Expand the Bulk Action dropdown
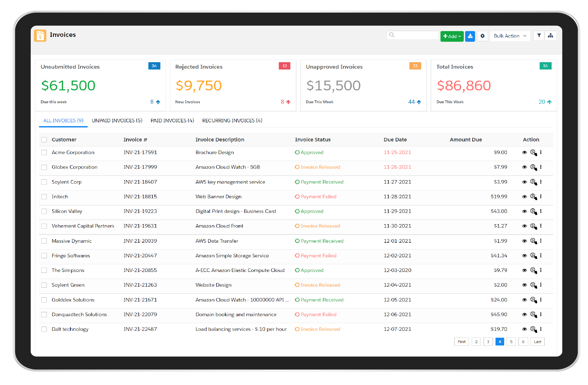 pos(509,36)
